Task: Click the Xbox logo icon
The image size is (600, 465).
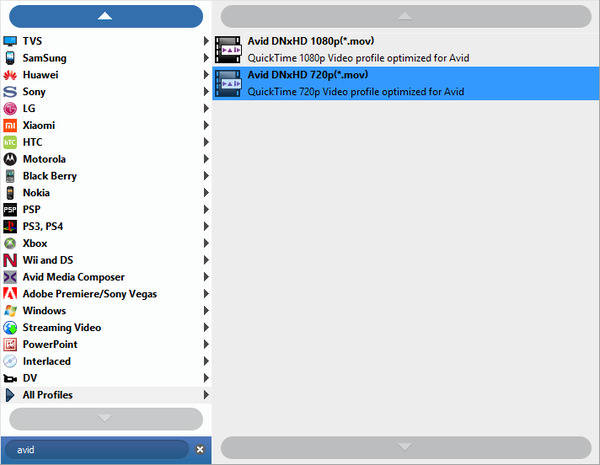Action: [x=10, y=243]
